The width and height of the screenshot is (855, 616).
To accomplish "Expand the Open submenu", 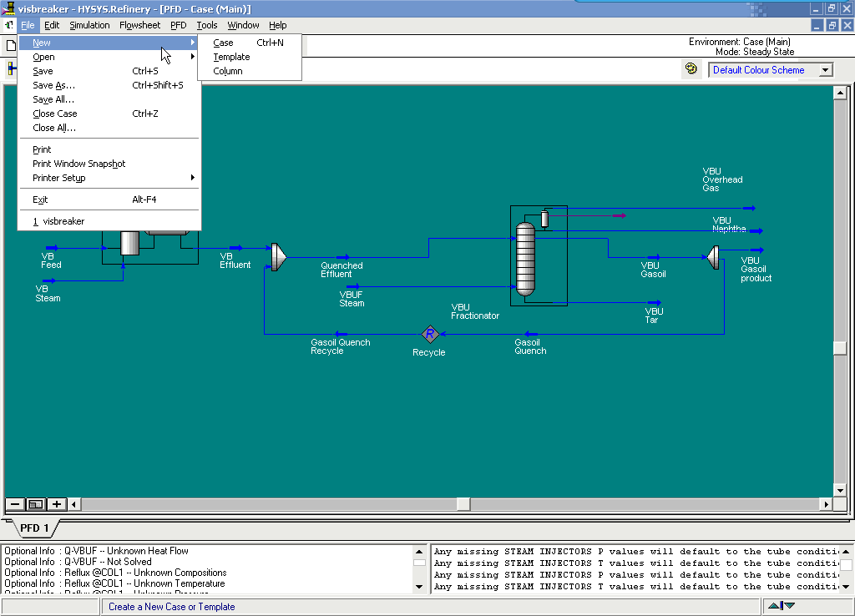I will pos(109,57).
